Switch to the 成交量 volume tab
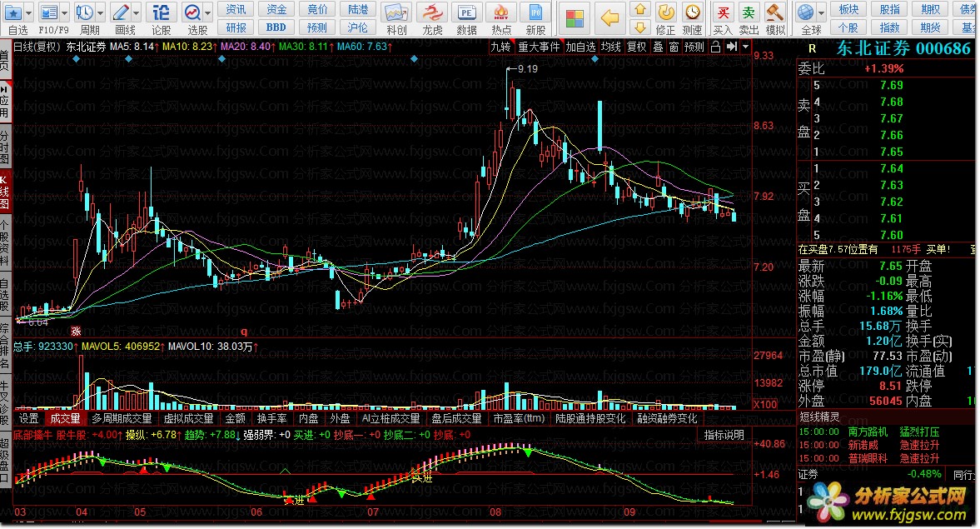Screen dimensions: 980x529 (65, 418)
